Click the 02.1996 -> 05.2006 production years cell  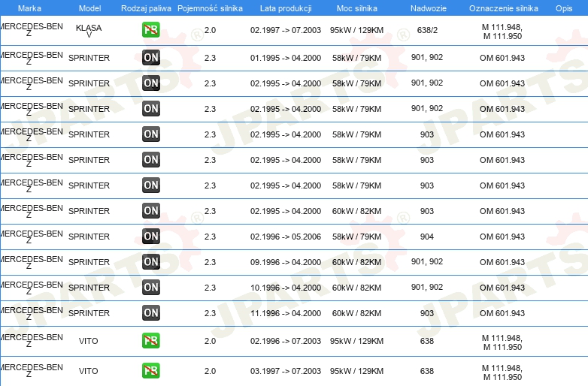286,237
